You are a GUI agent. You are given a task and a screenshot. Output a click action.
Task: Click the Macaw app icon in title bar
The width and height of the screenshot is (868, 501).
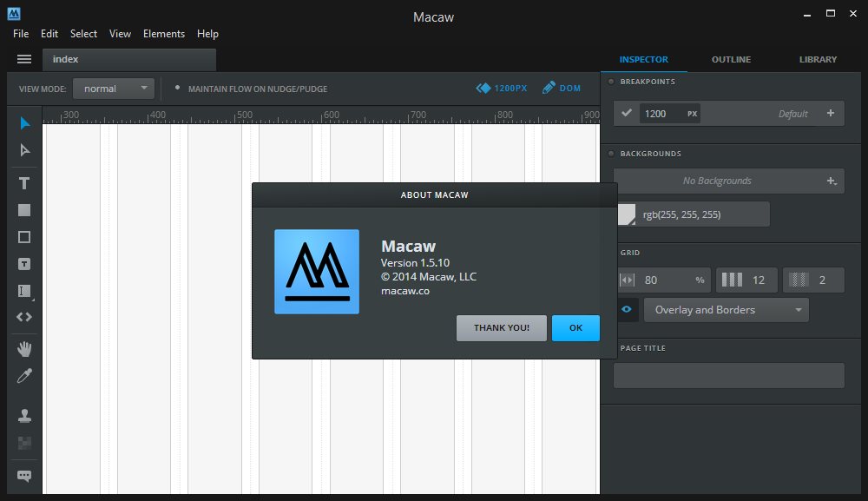[14, 14]
